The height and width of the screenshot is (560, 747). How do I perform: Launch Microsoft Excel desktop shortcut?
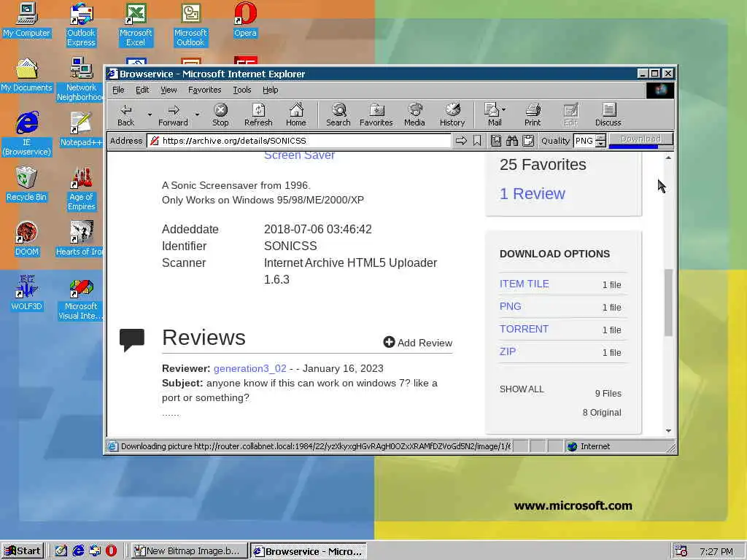[136, 25]
